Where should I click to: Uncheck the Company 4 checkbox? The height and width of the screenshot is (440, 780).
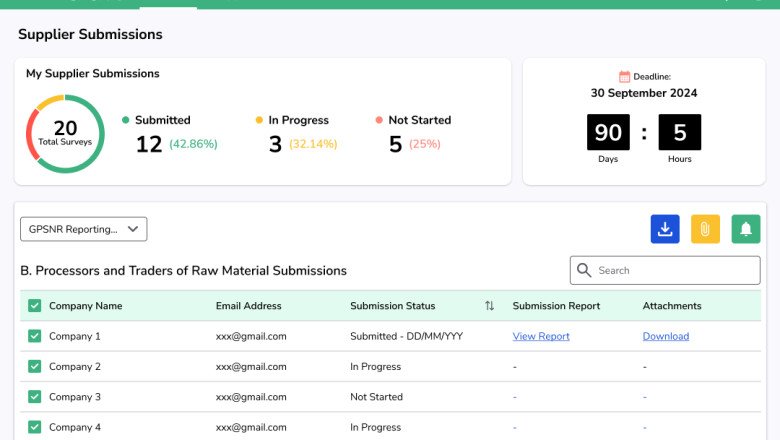[34, 427]
